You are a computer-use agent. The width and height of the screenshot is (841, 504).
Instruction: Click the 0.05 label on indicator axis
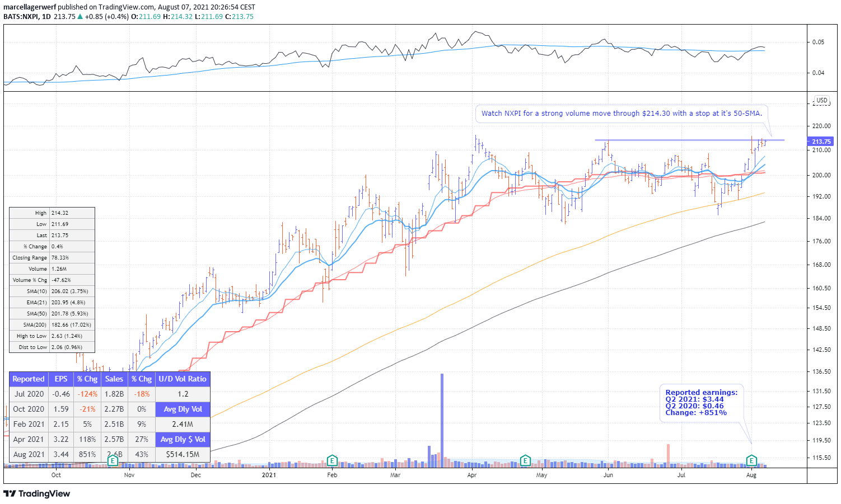(818, 42)
